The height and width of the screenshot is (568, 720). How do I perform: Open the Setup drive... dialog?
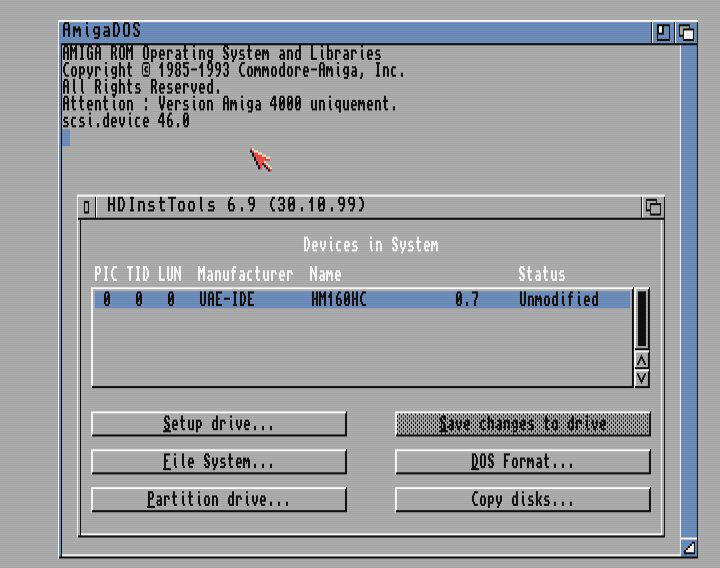[219, 423]
